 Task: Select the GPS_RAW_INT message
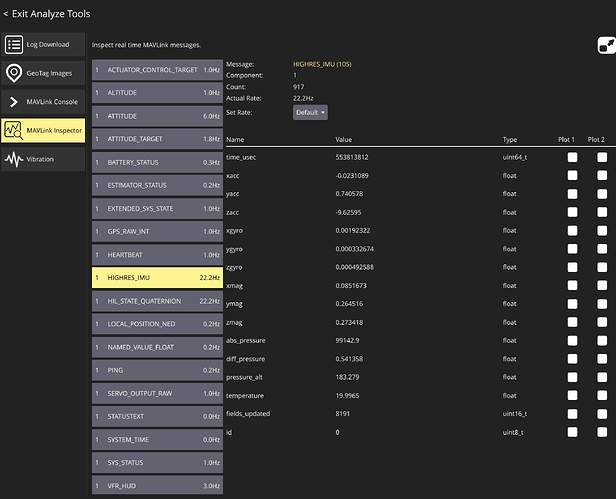tap(157, 231)
